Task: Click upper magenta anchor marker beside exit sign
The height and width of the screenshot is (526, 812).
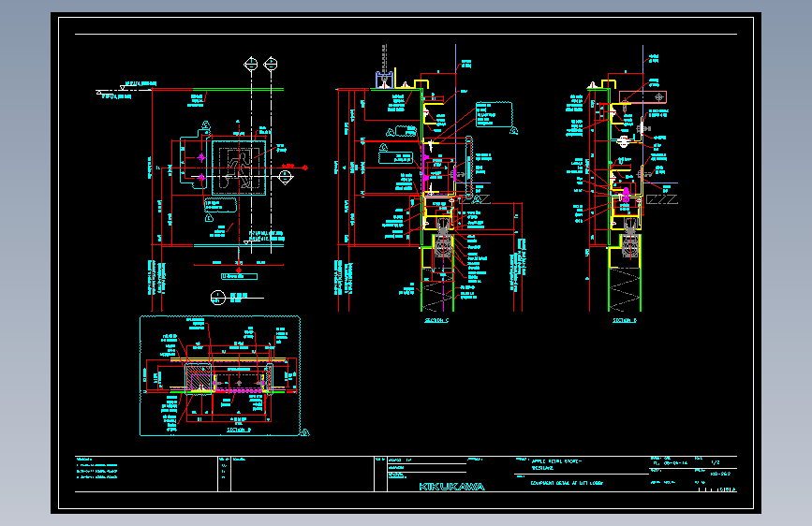Action: (201, 157)
